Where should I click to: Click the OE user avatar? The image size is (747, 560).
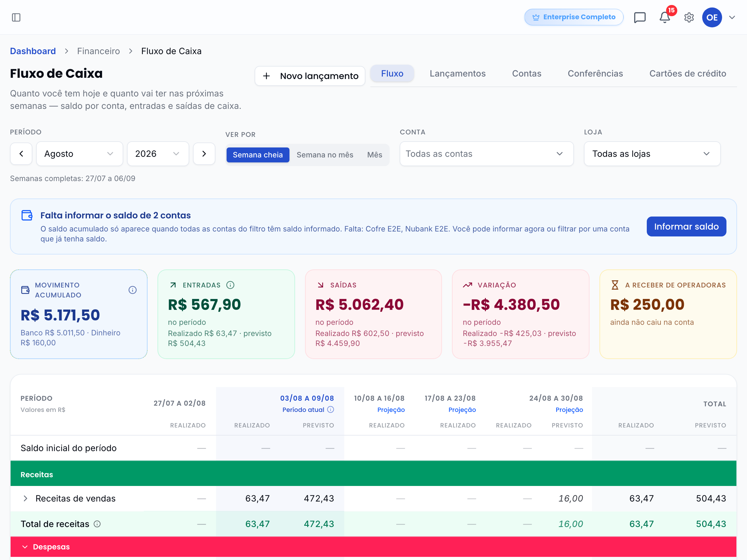712,17
